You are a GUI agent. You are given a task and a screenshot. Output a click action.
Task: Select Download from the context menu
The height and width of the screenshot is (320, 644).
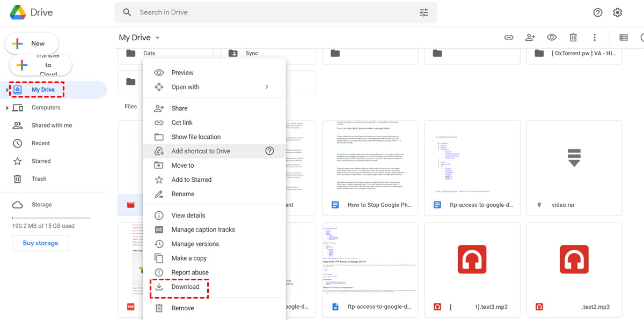185,287
